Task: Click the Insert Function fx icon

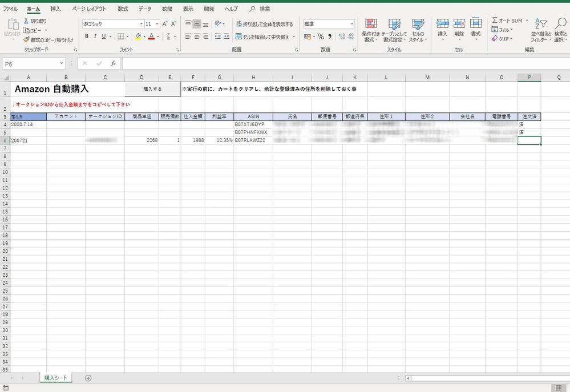Action: click(114, 64)
